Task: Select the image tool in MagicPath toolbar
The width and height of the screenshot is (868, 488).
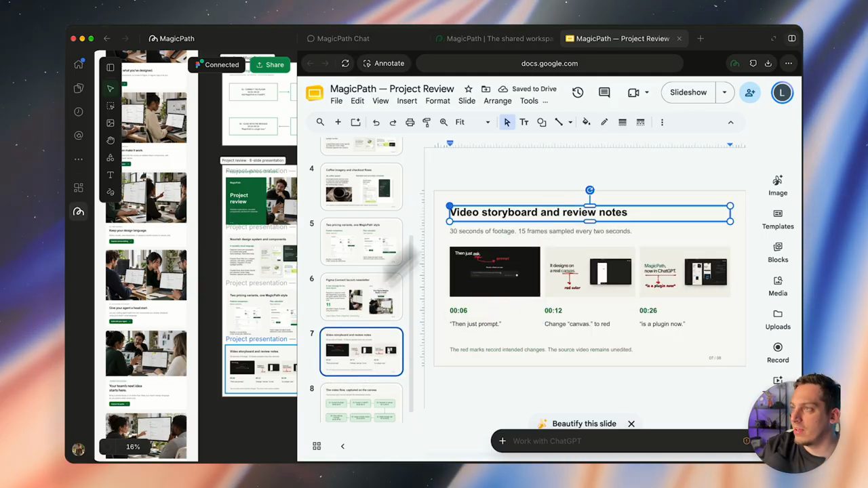Action: pyautogui.click(x=111, y=123)
